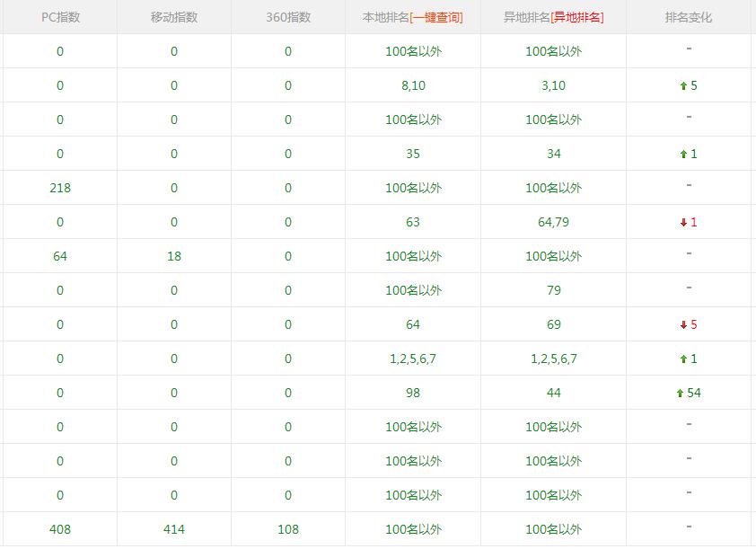Select the PC指数 column header

click(x=60, y=17)
